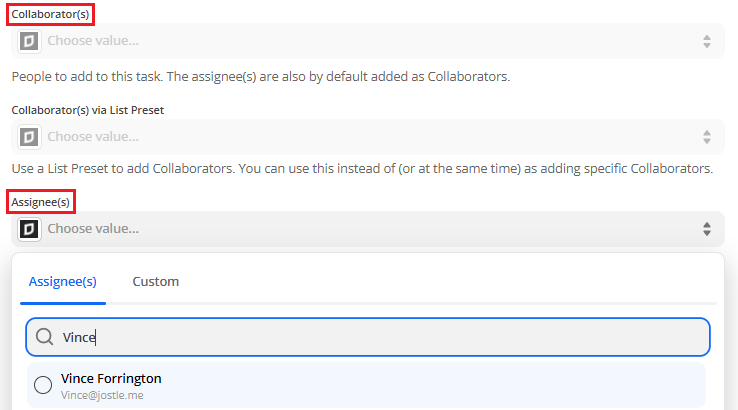Viewport: 738px width, 410px height.
Task: Expand the Collaborator(s) via List Preset dropdown arrows
Action: [706, 137]
